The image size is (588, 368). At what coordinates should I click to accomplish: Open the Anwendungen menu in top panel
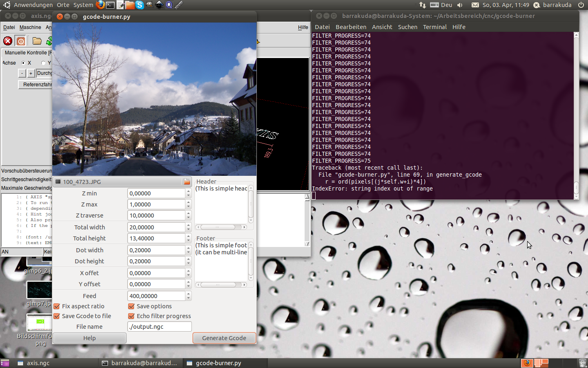pyautogui.click(x=33, y=5)
